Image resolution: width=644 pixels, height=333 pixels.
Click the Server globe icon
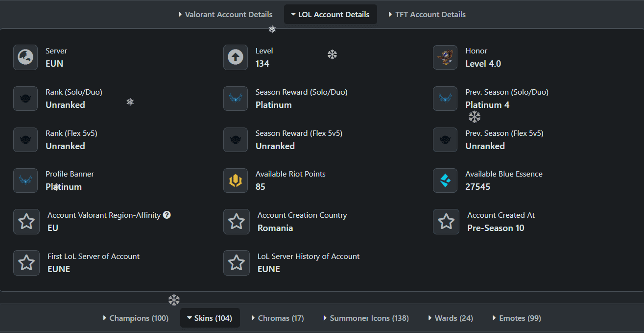coord(25,57)
